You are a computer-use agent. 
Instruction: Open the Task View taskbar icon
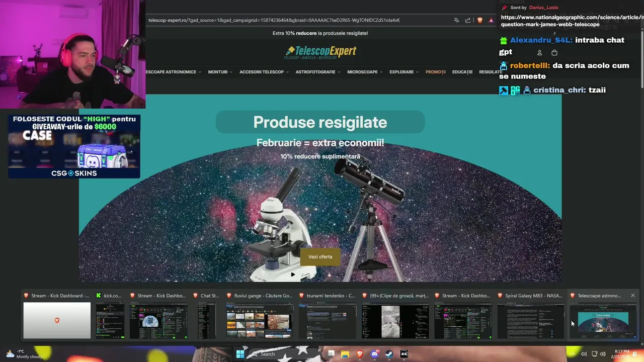331,354
